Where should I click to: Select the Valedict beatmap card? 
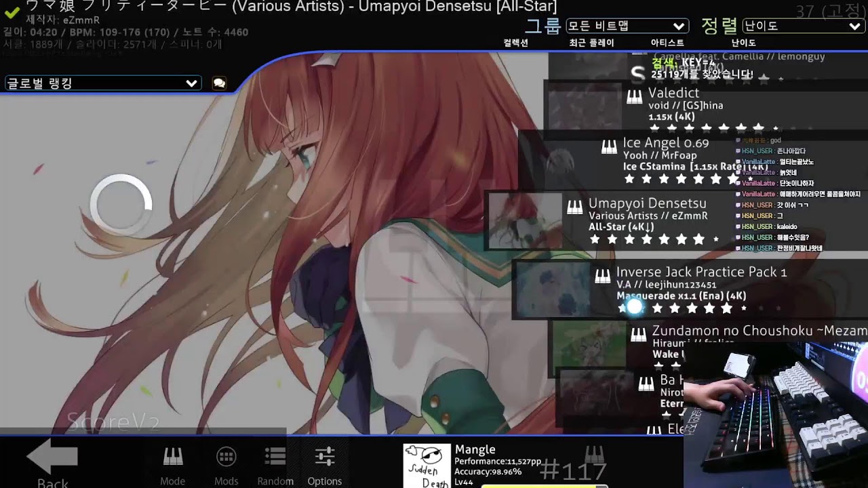pyautogui.click(x=705, y=106)
